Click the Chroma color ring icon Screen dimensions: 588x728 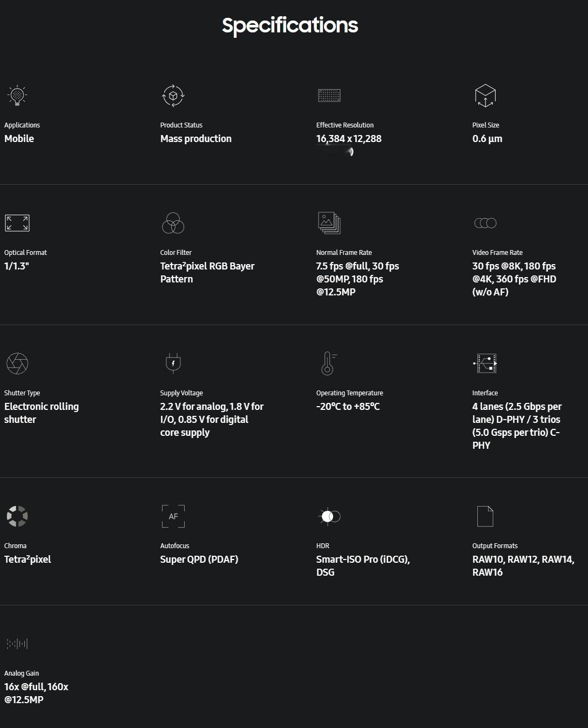[17, 516]
